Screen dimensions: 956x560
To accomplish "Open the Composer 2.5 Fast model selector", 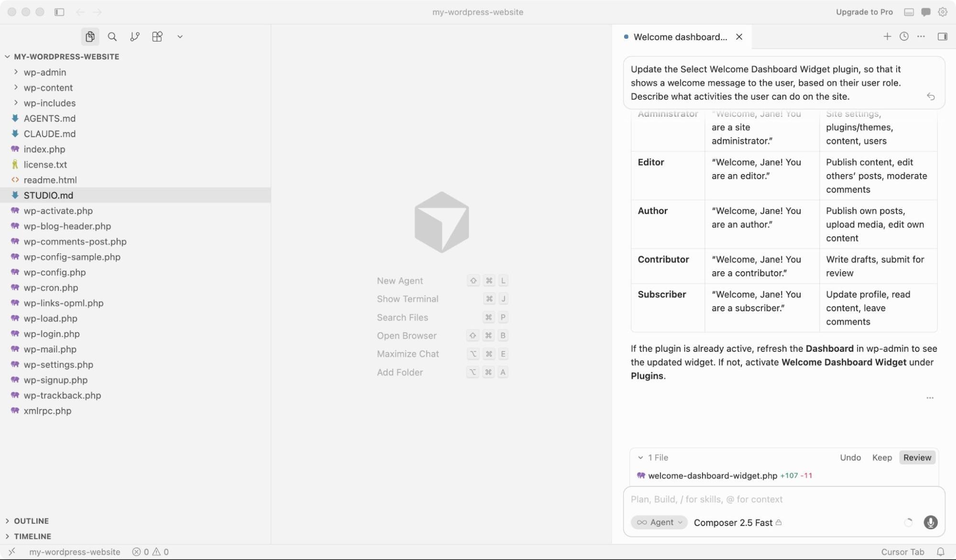I will [737, 523].
